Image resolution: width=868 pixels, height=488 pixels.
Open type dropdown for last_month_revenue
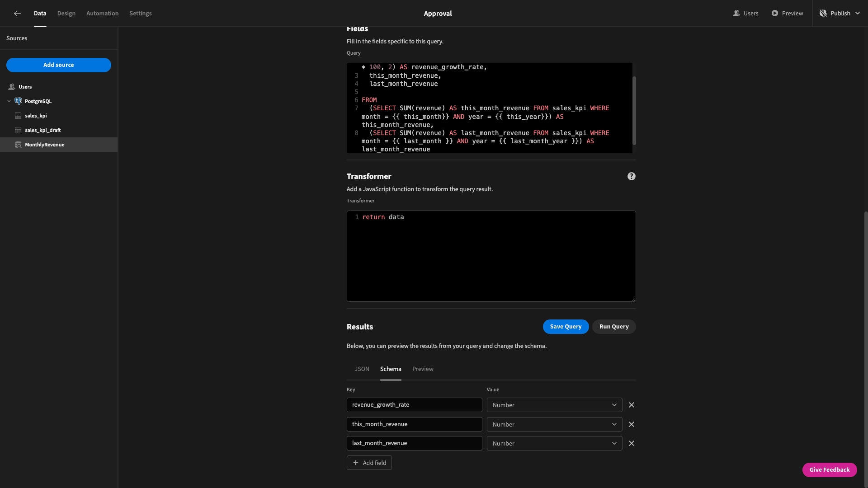pyautogui.click(x=554, y=444)
